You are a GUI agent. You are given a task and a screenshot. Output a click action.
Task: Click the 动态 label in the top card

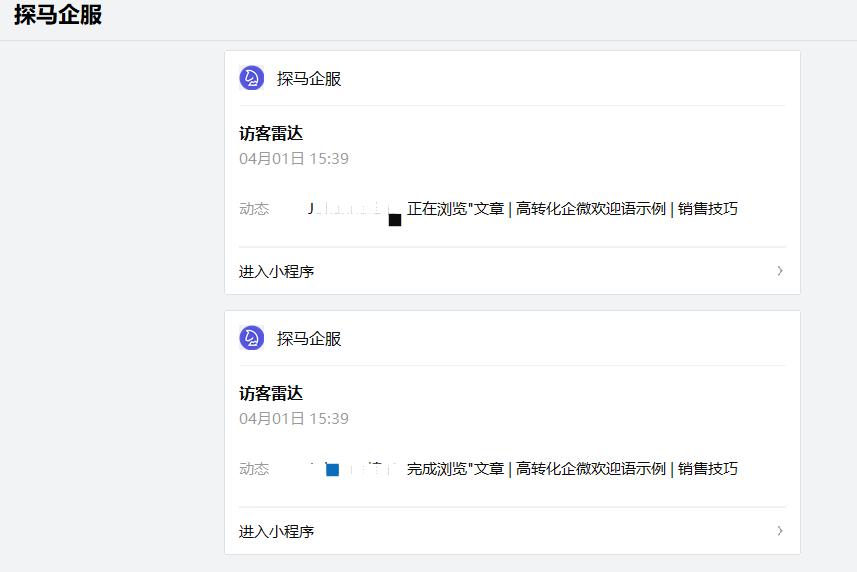tap(254, 209)
